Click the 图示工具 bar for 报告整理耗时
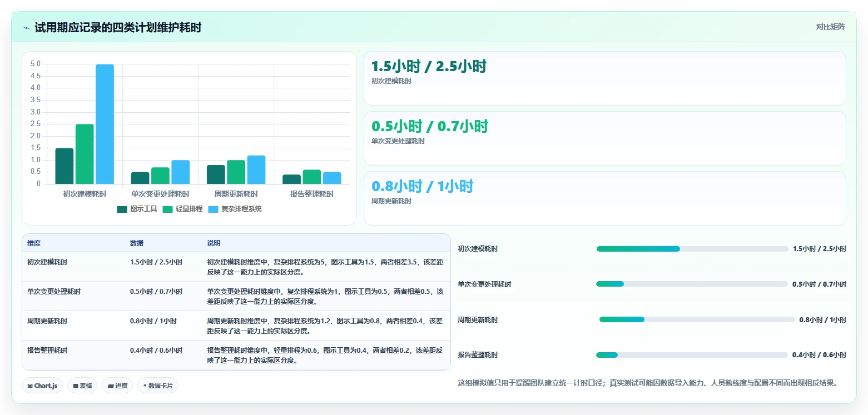The width and height of the screenshot is (868, 415). tap(291, 179)
